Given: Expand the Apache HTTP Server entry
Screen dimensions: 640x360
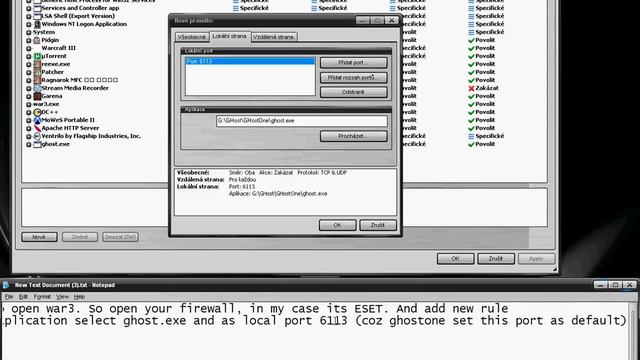Looking at the screenshot, I should (x=29, y=128).
